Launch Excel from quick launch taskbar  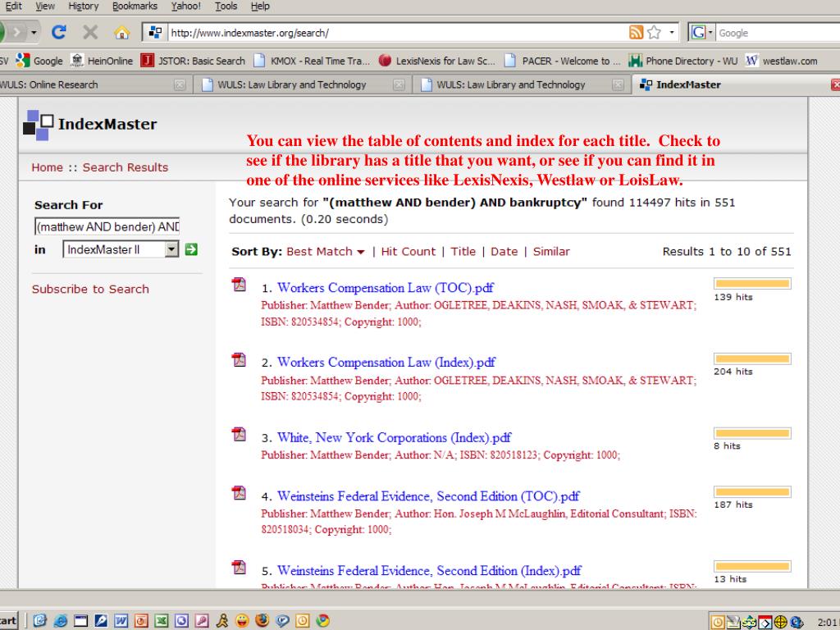(x=162, y=620)
